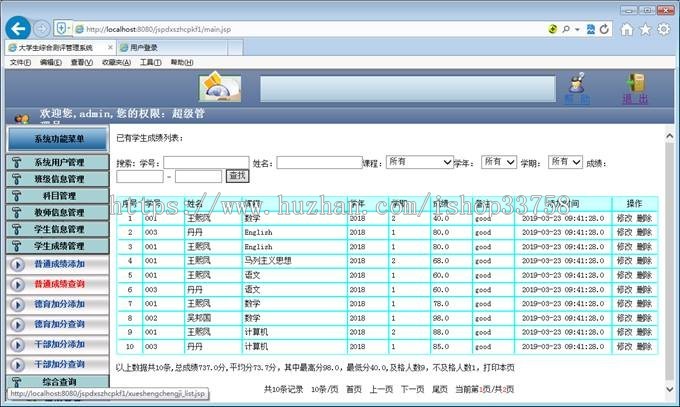Click the 姓名 search input field
The height and width of the screenshot is (407, 680).
pos(319,162)
